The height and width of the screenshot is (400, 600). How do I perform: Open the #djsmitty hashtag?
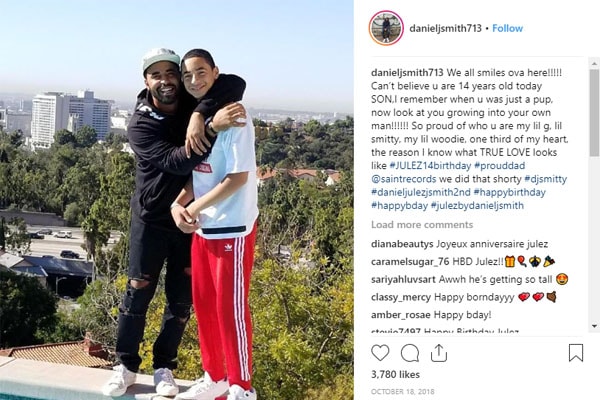coord(546,179)
